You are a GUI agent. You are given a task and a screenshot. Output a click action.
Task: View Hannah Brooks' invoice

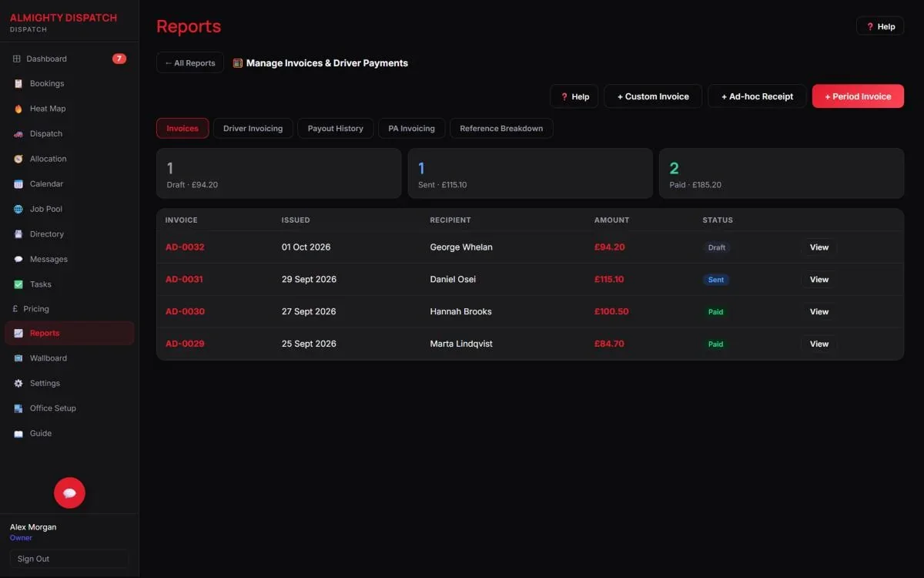coord(819,312)
